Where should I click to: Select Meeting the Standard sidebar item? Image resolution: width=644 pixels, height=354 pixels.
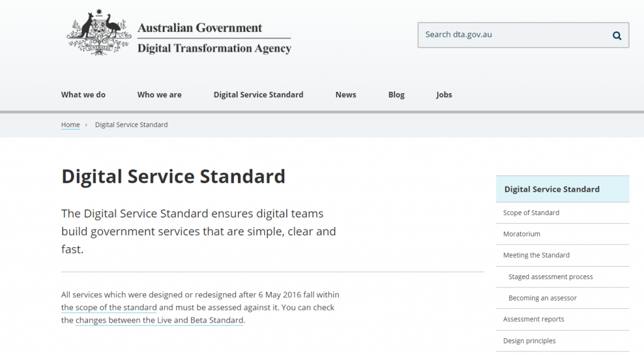point(563,255)
